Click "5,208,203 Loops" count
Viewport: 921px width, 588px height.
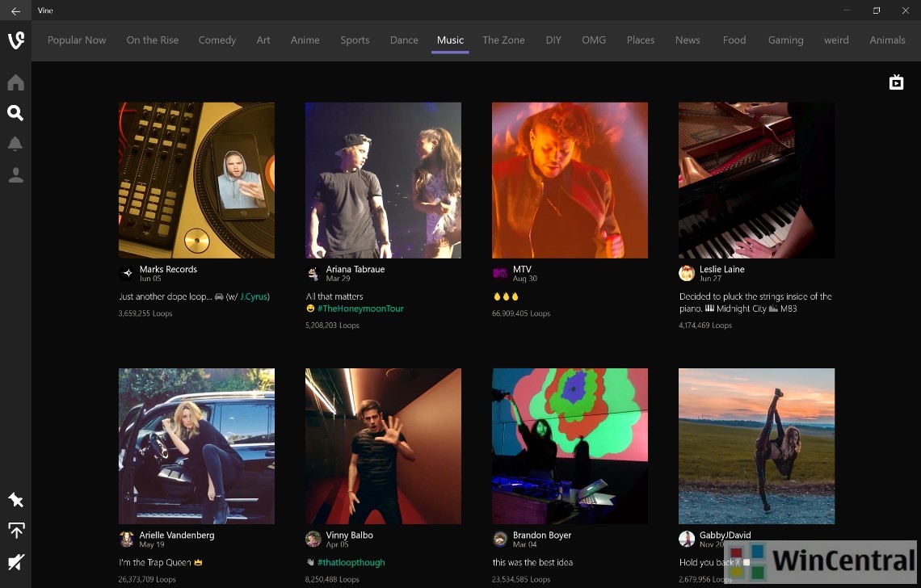[332, 325]
